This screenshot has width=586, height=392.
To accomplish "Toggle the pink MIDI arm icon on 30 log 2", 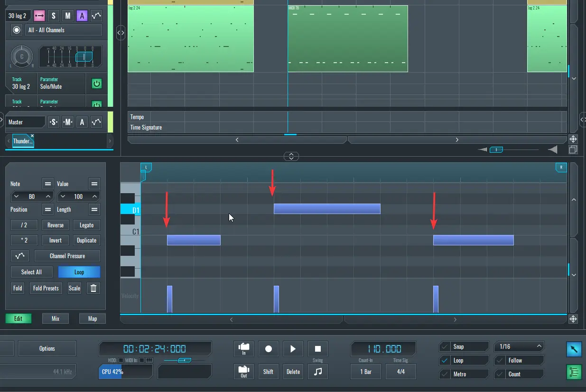I will coord(39,16).
